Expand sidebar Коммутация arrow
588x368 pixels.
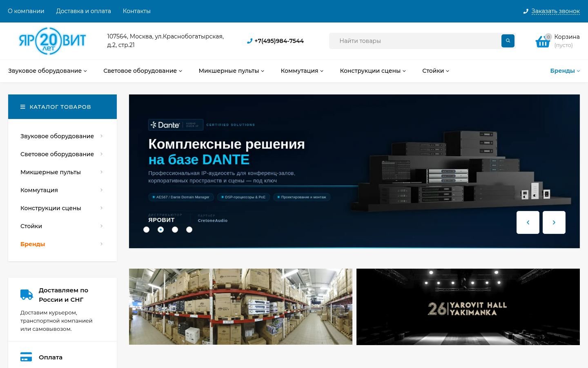[102, 190]
